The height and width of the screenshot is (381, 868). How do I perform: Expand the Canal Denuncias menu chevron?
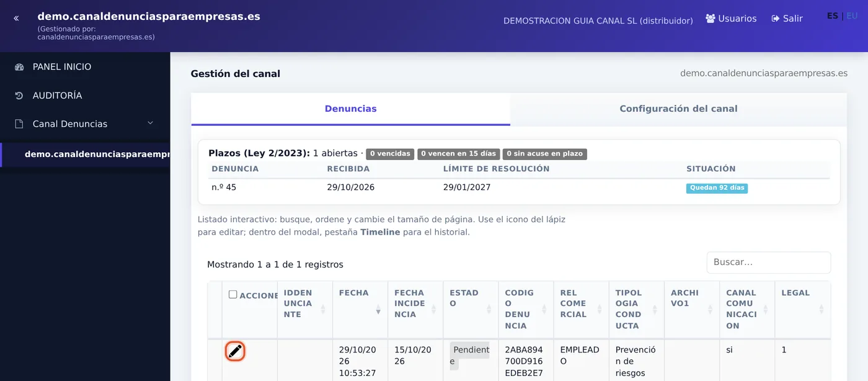coord(150,123)
